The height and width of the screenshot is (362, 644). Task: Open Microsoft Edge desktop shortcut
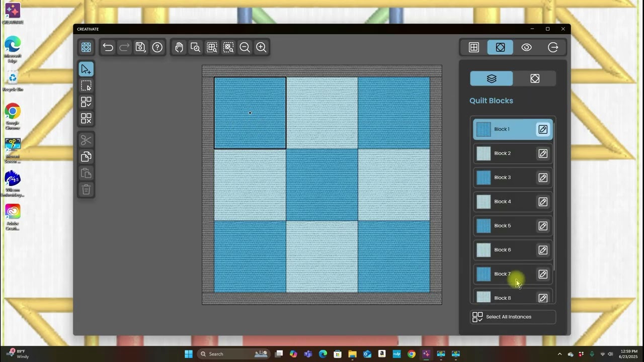coord(13,50)
